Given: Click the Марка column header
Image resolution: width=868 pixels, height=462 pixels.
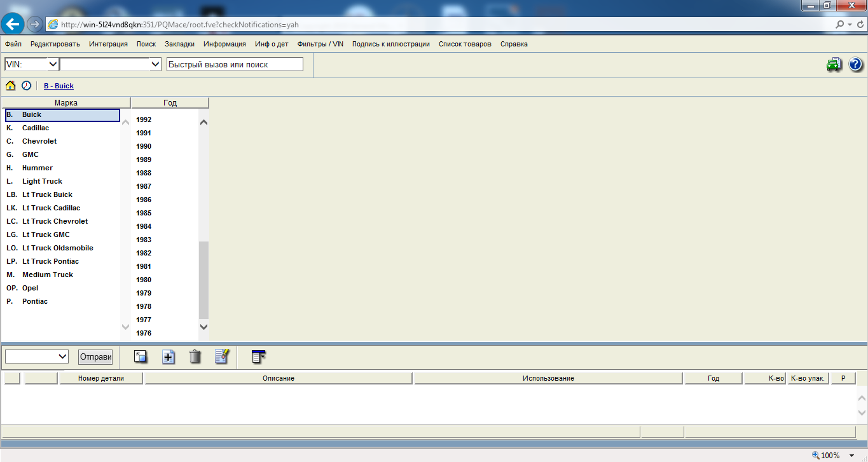Looking at the screenshot, I should pyautogui.click(x=65, y=102).
